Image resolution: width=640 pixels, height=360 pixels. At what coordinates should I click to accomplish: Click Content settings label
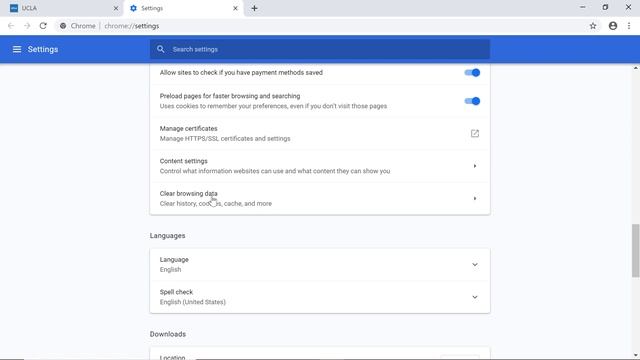tap(184, 161)
